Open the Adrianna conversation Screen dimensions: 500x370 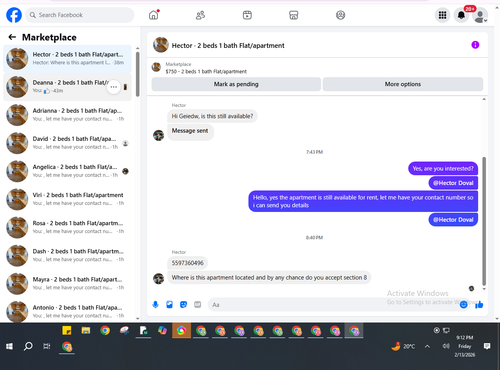click(67, 115)
